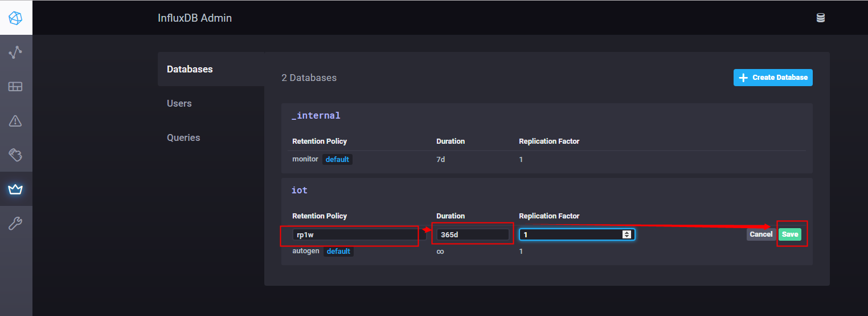The image size is (868, 316).
Task: Click monitor's replication factor value 1
Action: [521, 160]
